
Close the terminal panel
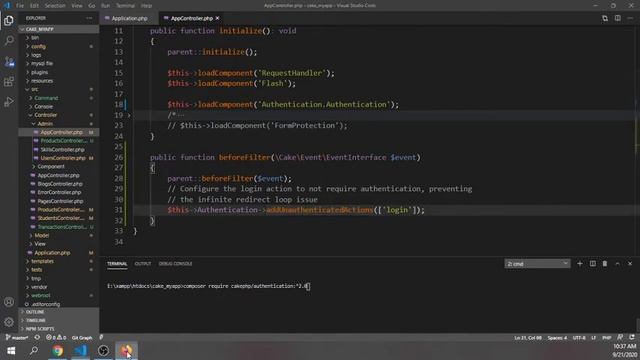point(630,264)
